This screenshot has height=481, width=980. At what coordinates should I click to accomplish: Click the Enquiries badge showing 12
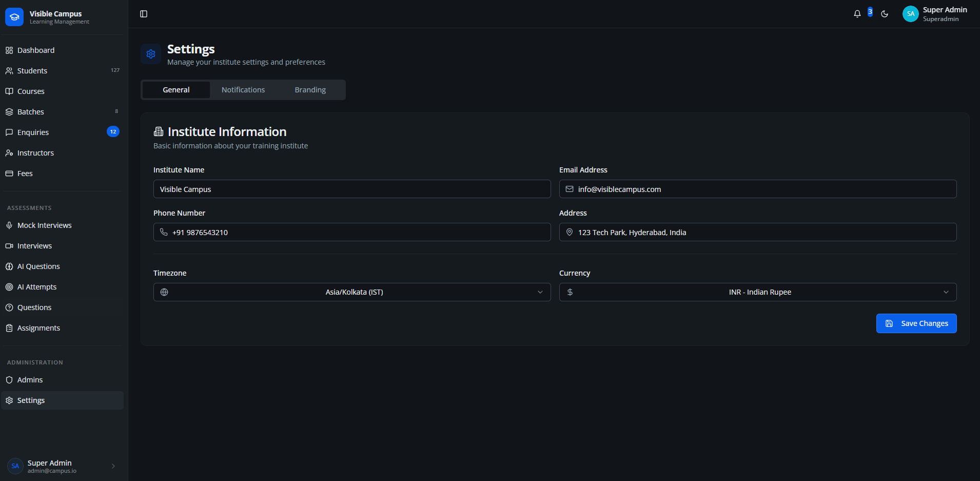pyautogui.click(x=112, y=131)
